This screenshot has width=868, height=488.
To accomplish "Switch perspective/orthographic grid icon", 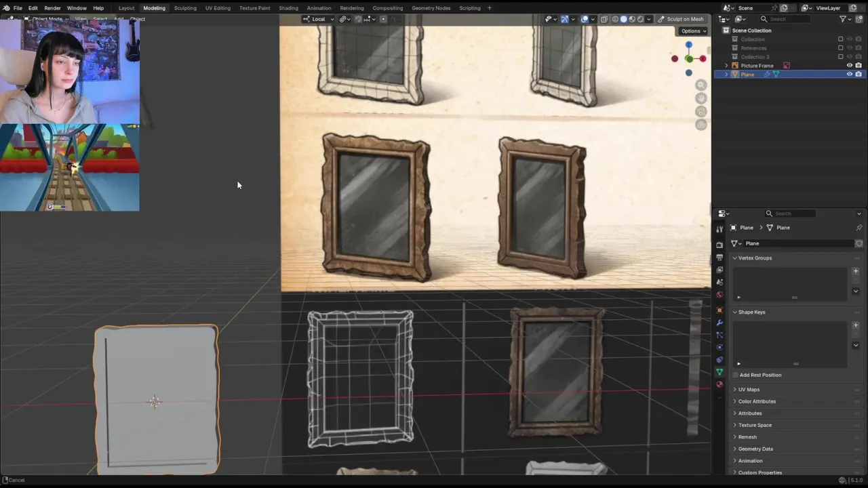I will pos(701,125).
